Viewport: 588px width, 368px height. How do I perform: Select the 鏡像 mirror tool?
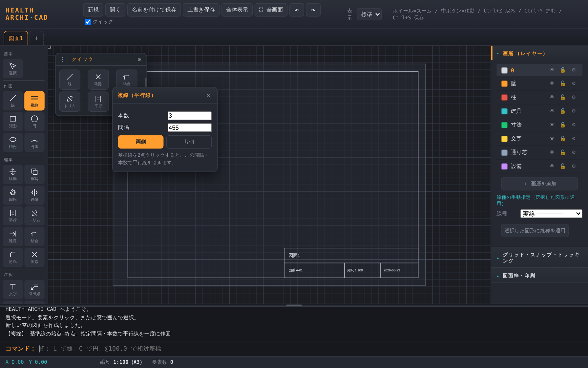(34, 195)
